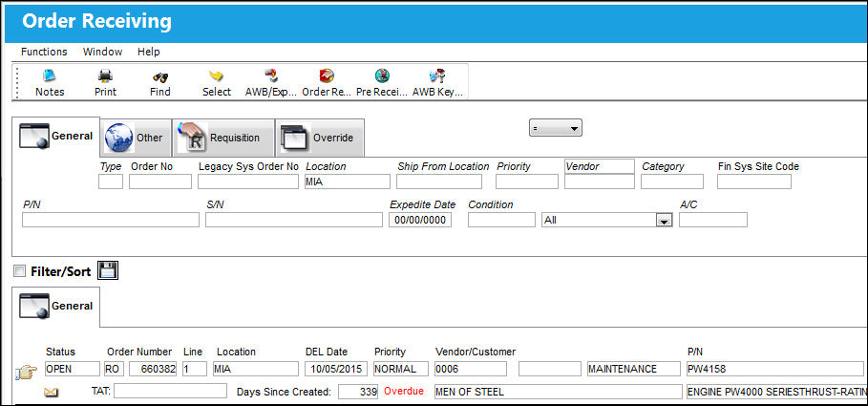Click the RO order type cell
This screenshot has height=406, width=868.
click(115, 369)
